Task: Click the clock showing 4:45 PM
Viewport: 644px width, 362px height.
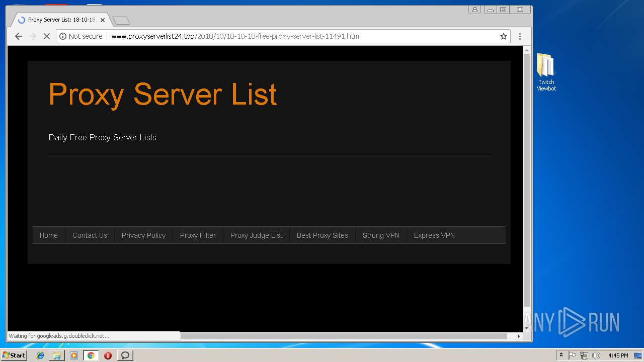Action: click(618, 355)
